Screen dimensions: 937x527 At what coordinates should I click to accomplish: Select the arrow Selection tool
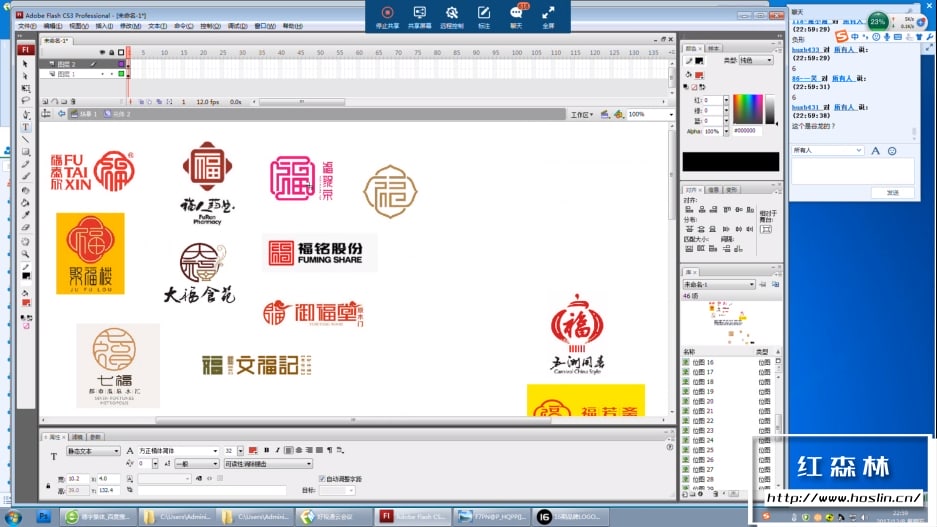pos(26,63)
